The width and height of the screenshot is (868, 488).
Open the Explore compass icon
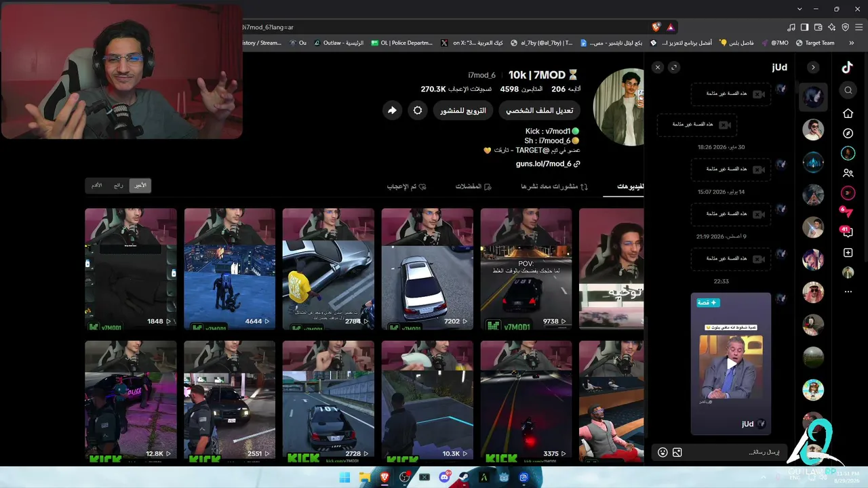click(x=848, y=134)
